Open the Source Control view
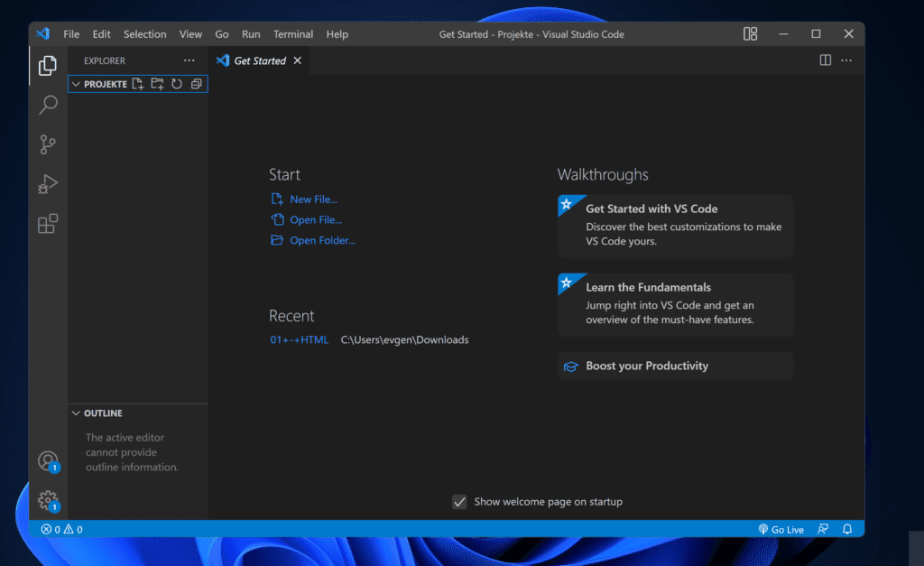 click(48, 144)
